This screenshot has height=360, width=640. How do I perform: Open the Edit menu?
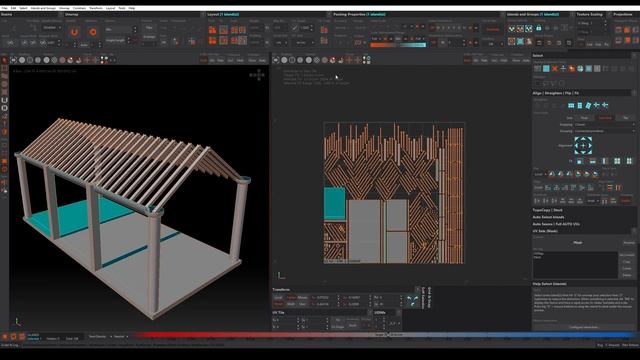point(13,8)
